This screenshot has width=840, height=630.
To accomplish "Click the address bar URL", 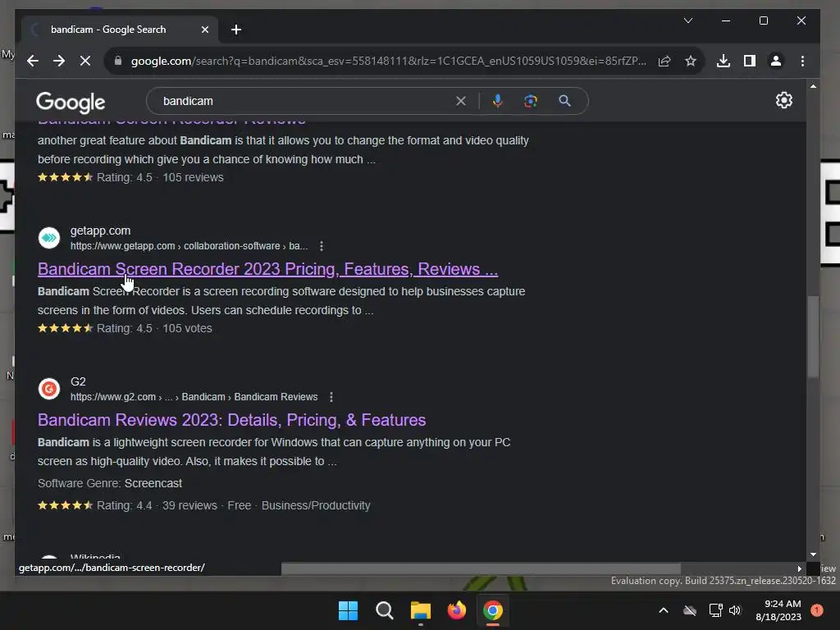I will click(388, 61).
